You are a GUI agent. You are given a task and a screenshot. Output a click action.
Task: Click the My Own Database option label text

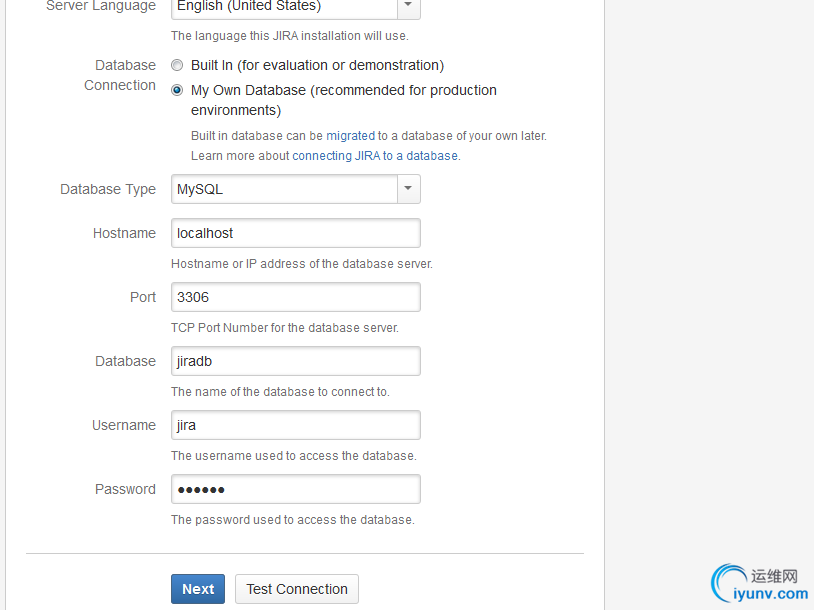click(x=344, y=100)
